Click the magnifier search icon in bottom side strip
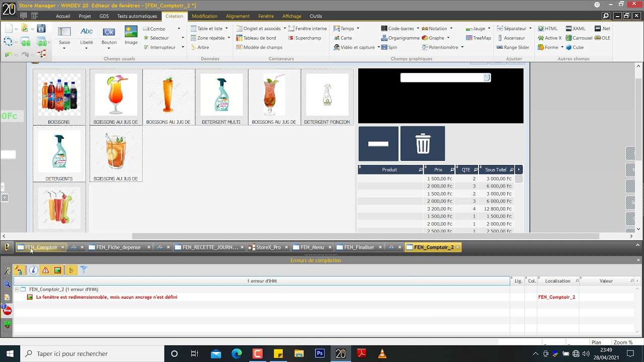 pyautogui.click(x=7, y=284)
